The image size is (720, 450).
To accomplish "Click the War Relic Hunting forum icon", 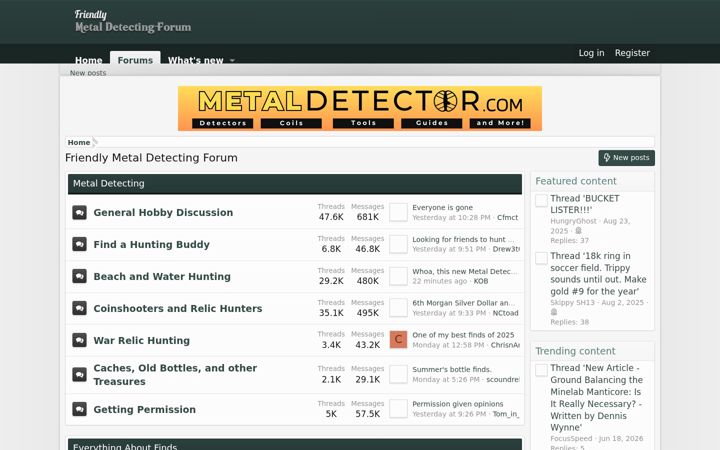I will click(79, 340).
